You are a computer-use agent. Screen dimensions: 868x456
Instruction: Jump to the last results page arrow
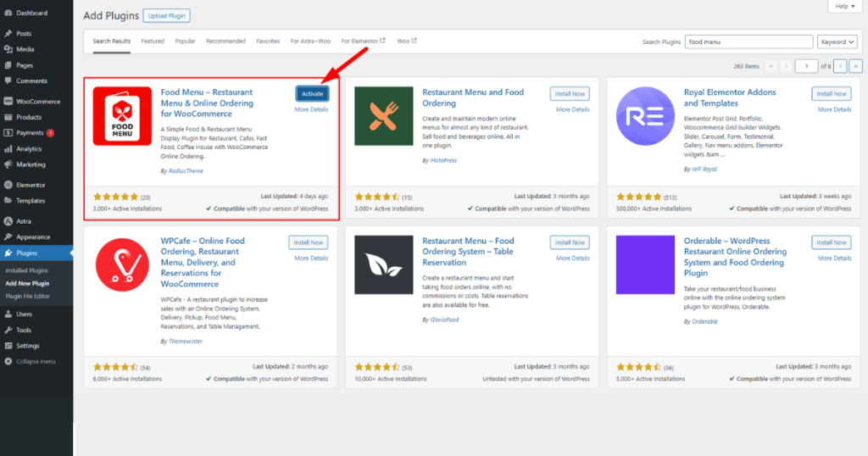[x=855, y=66]
